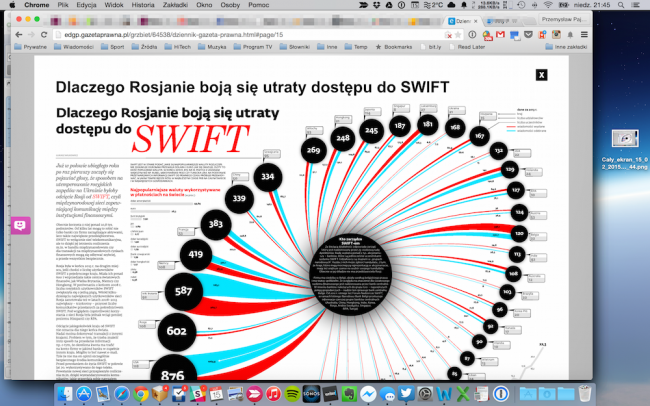Open the bit.ly bookmark
This screenshot has height=406, width=650.
tap(430, 47)
